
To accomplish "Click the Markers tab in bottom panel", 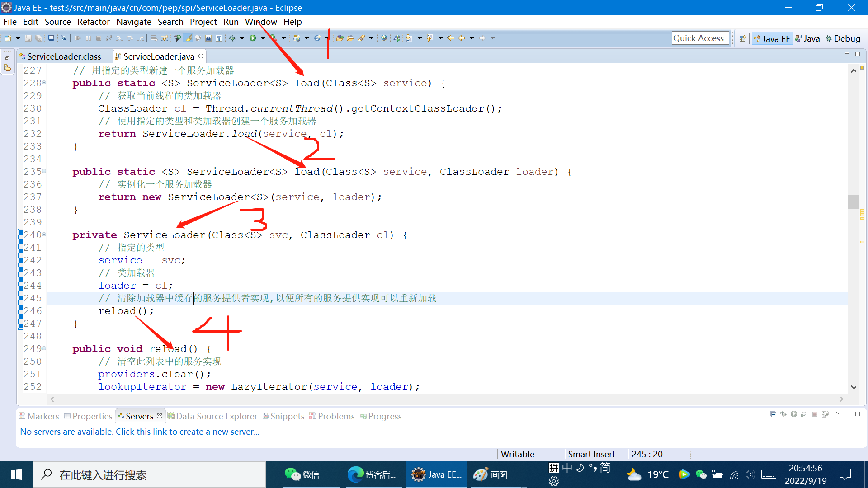I will [43, 416].
